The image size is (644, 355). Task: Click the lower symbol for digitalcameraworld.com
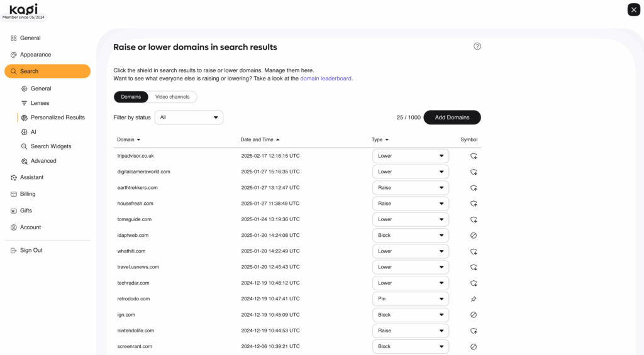pos(474,172)
